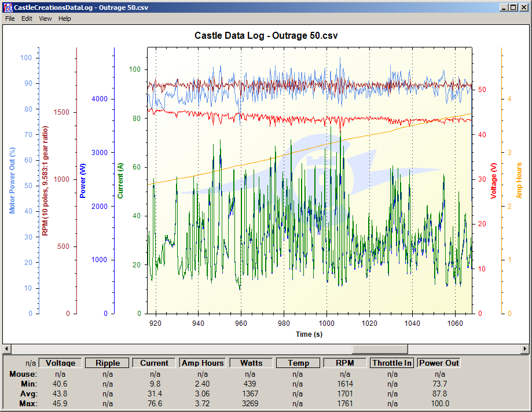The image size is (532, 412).
Task: Click the average amp hours value 3.06
Action: (203, 393)
